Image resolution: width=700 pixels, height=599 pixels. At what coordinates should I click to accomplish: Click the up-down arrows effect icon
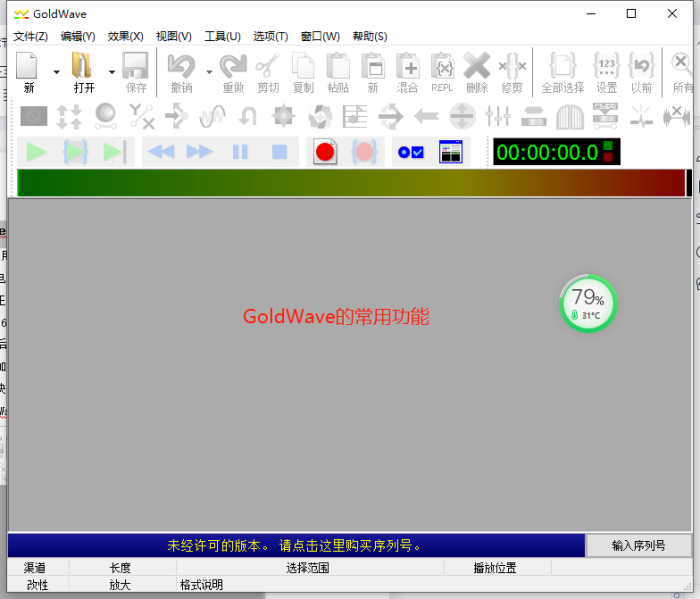click(69, 116)
